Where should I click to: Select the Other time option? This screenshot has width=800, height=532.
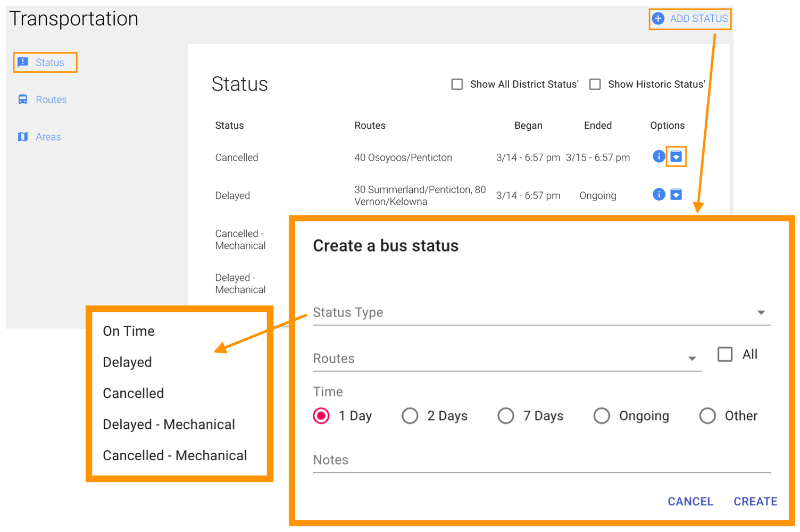coord(707,415)
